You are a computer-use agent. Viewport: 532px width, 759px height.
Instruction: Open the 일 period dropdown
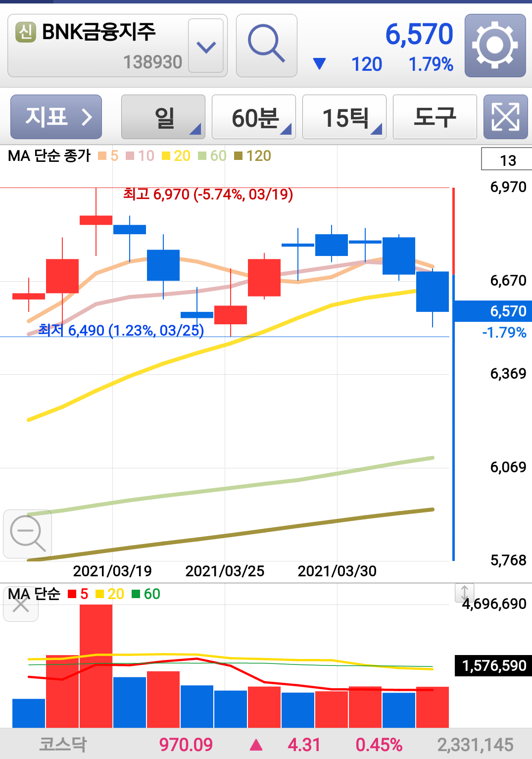tap(163, 117)
